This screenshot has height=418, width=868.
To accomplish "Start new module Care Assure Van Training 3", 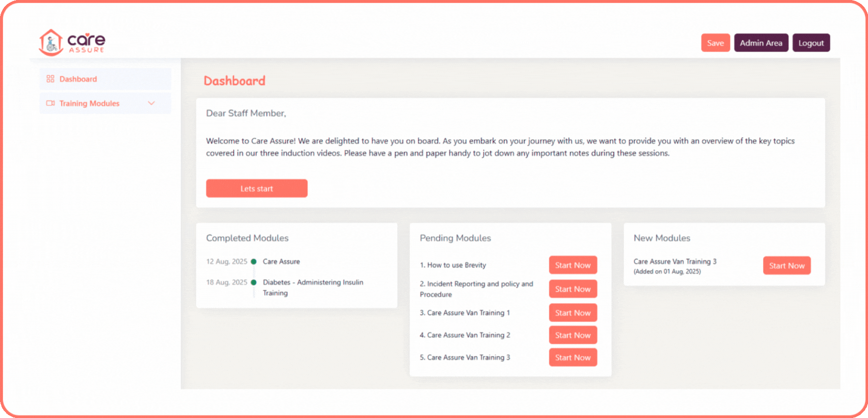I will tap(787, 266).
